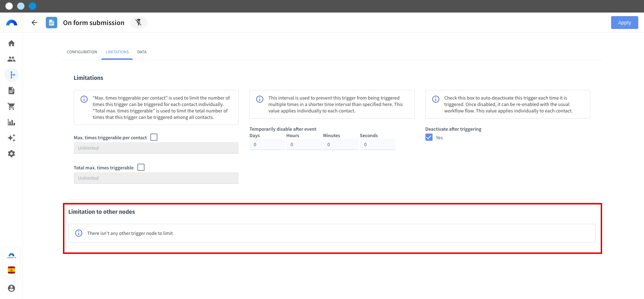Click the Apply button
This screenshot has height=299, width=644.
point(624,23)
